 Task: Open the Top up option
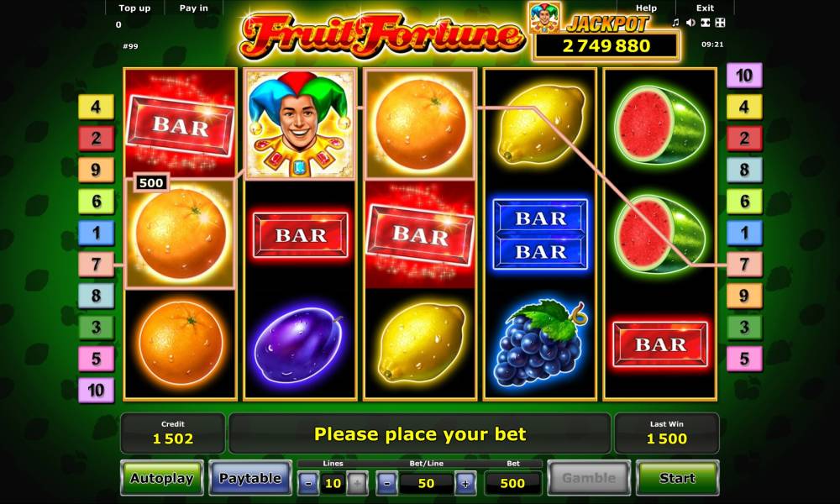134,8
